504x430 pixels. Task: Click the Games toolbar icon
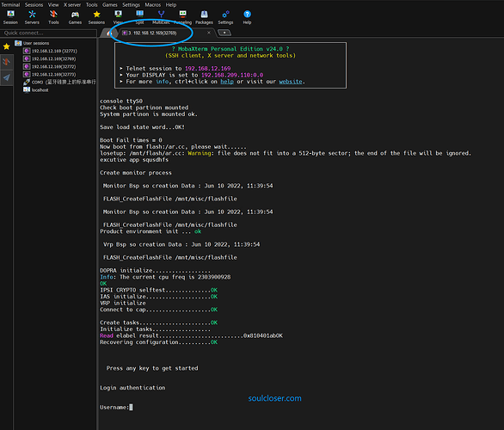pos(75,17)
